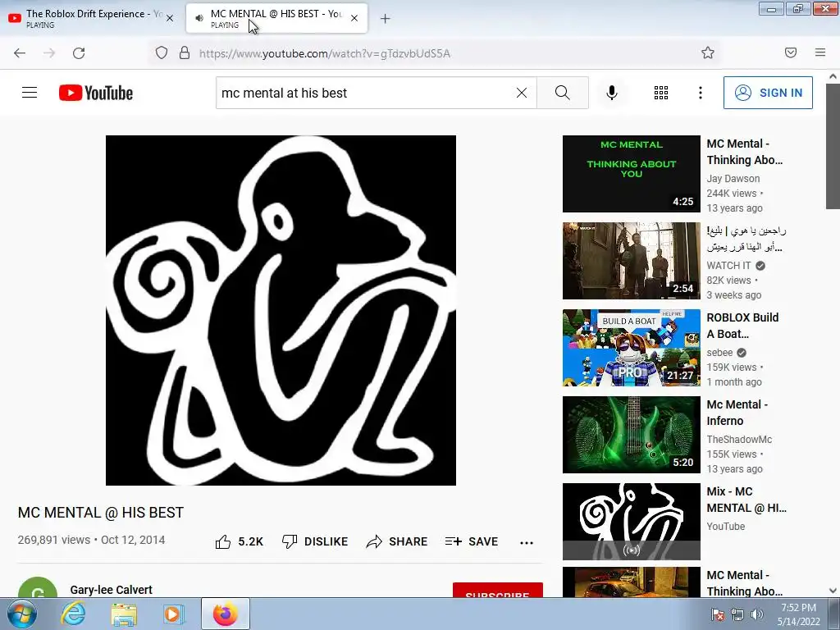Image resolution: width=840 pixels, height=630 pixels.
Task: Click the magnifying glass search button
Action: point(563,93)
